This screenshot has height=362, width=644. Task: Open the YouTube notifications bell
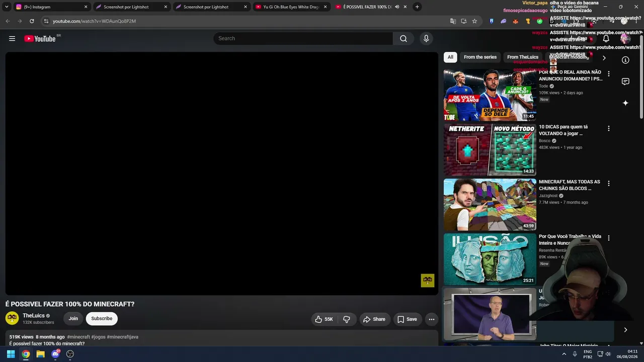point(606,39)
